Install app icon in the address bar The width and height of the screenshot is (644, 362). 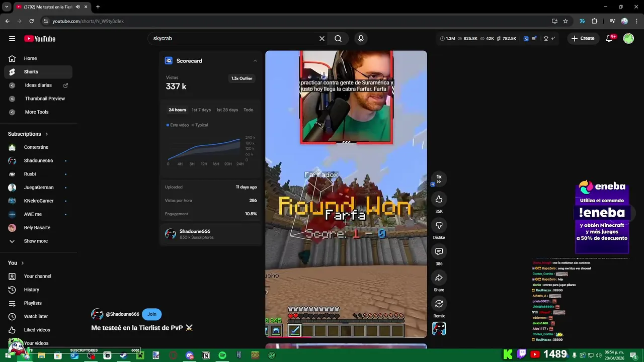tap(554, 21)
